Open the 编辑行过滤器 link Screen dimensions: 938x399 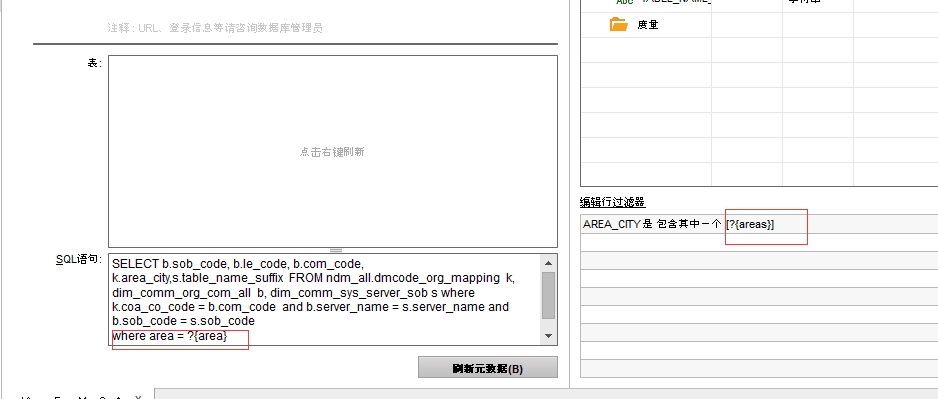click(613, 202)
